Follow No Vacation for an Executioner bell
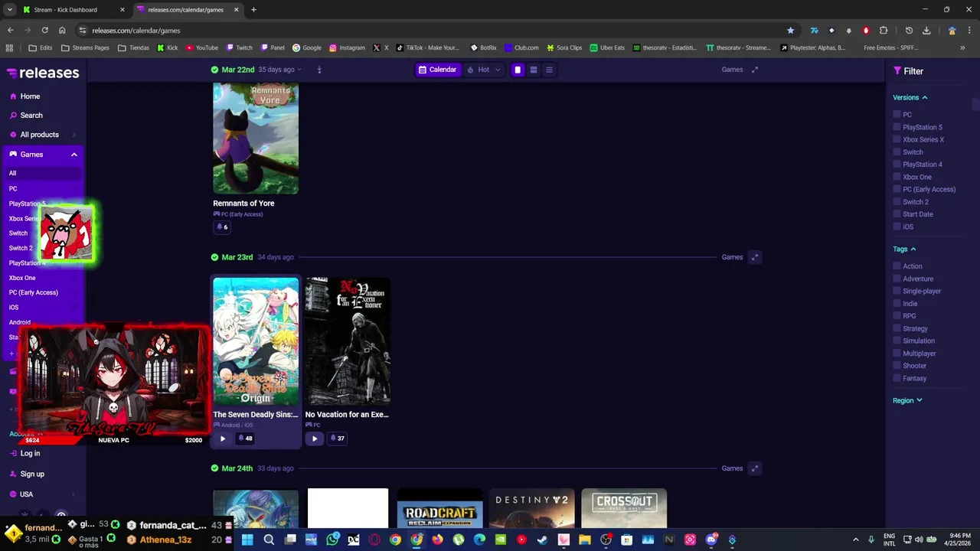The height and width of the screenshot is (551, 980). click(x=337, y=439)
